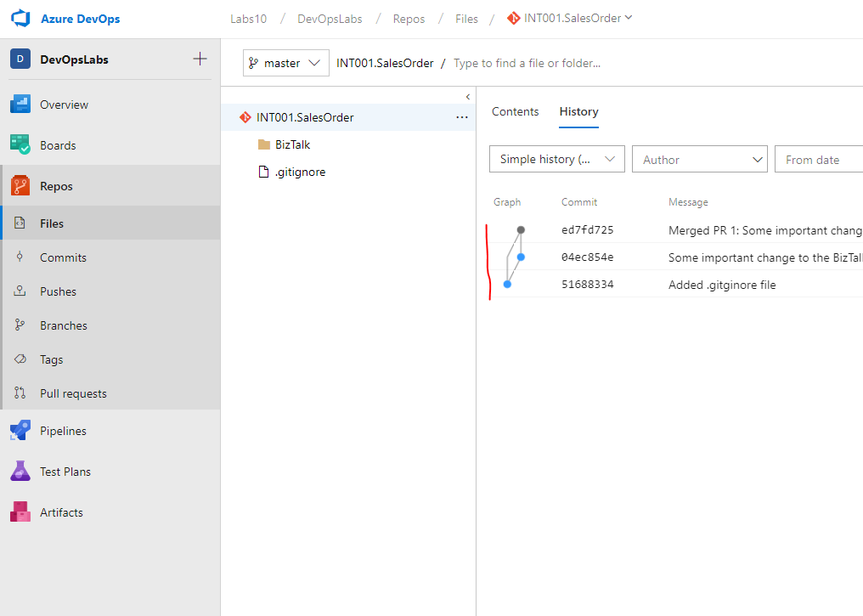Viewport: 863px width, 616px height.
Task: Open Branches in the Repos menu
Action: pyautogui.click(x=64, y=326)
